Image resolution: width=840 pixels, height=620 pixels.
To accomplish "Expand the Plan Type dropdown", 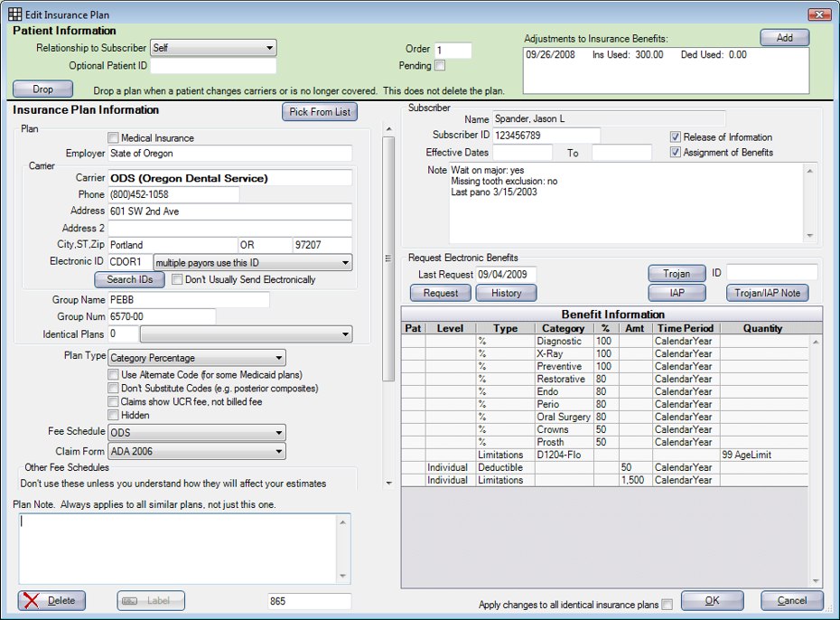I will pyautogui.click(x=196, y=358).
